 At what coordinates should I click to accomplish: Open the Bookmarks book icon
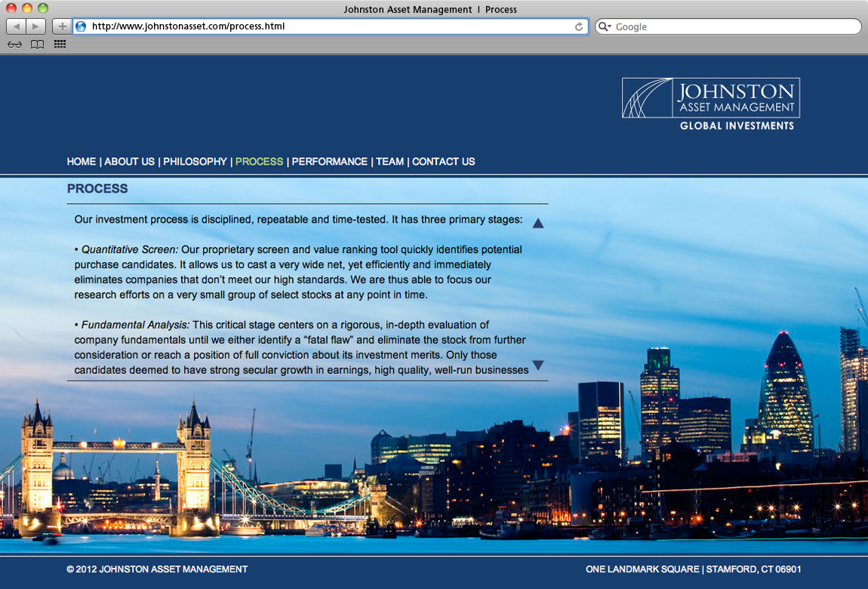point(37,45)
